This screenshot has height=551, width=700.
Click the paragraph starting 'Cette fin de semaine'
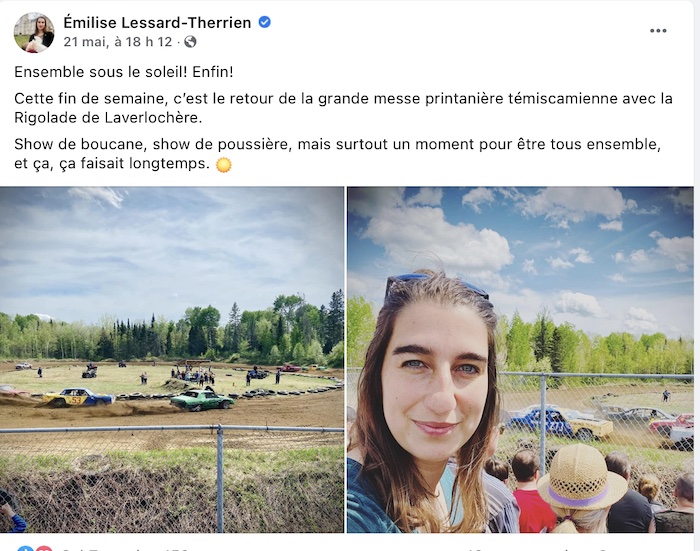pyautogui.click(x=343, y=108)
